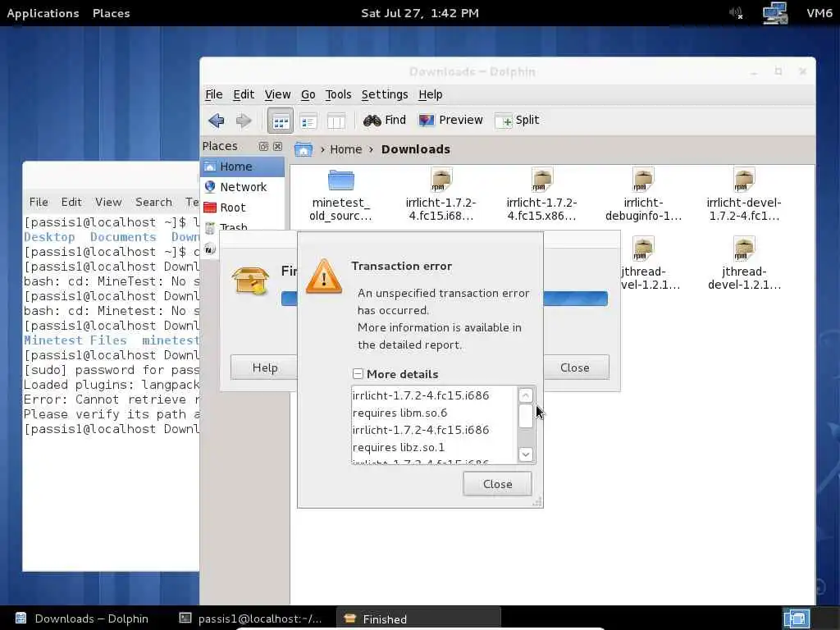Click the Transaction error warning icon
Screen dimensions: 840x630
pos(323,276)
